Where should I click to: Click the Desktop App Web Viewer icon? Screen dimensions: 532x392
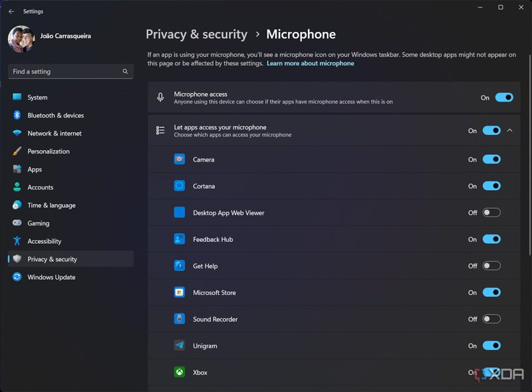click(180, 212)
